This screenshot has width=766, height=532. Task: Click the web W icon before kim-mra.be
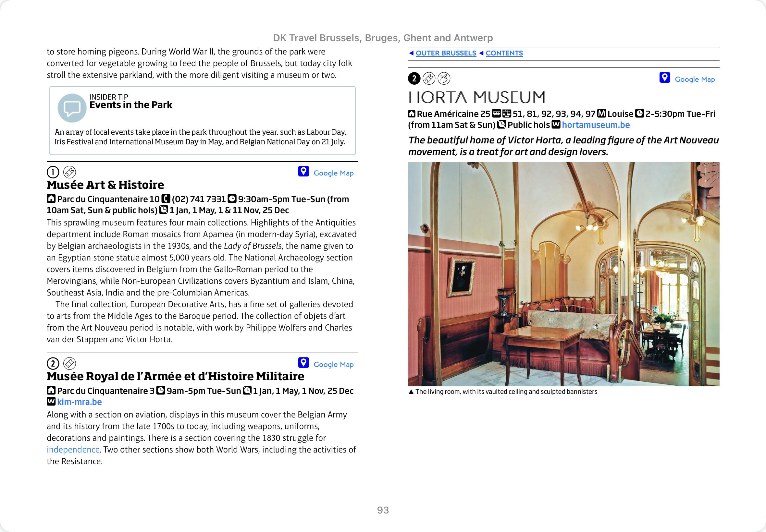51,402
